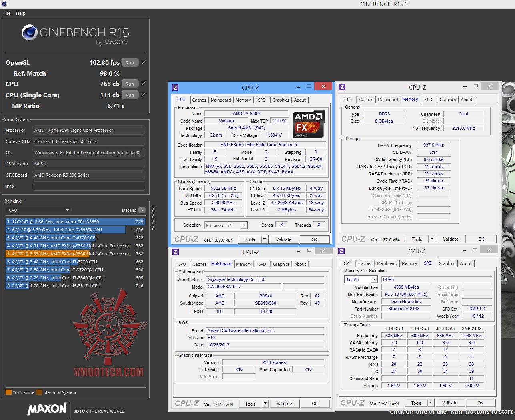The image size is (515, 420).
Task: Select ranking row Intel Core i7-3840QM CPU
Action: 75,278
